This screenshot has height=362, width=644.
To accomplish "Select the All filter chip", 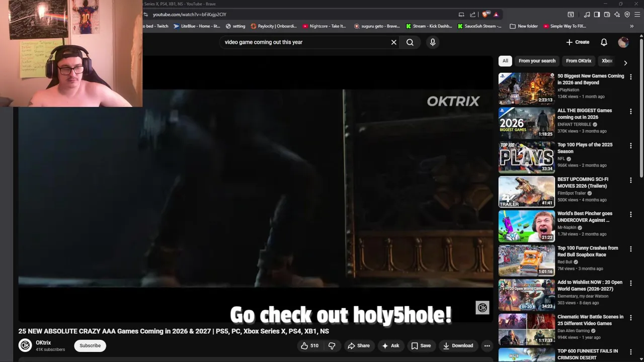I will coord(505,61).
